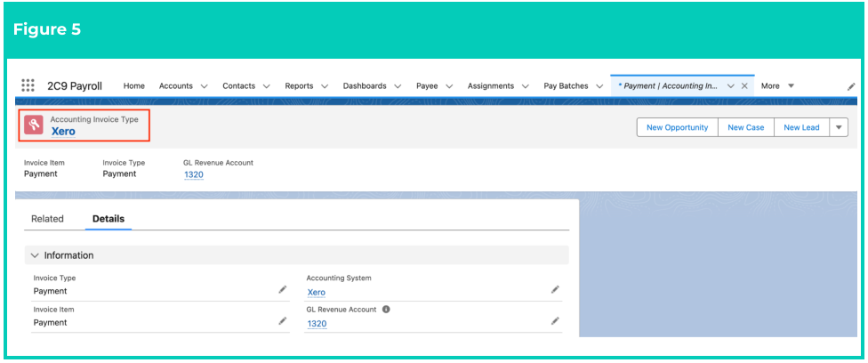Screen dimensions: 868x363
Task: Expand the Assignments menu chevron
Action: pyautogui.click(x=526, y=86)
